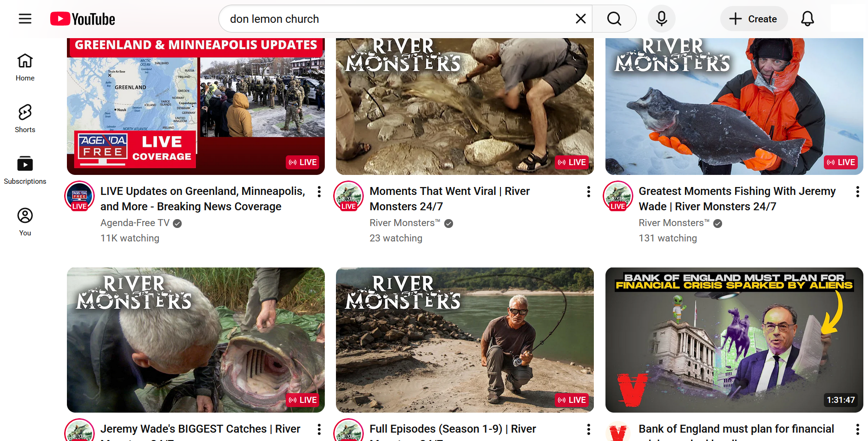Viewport: 868px width, 441px height.
Task: Go to Home in the sidebar
Action: [25, 67]
